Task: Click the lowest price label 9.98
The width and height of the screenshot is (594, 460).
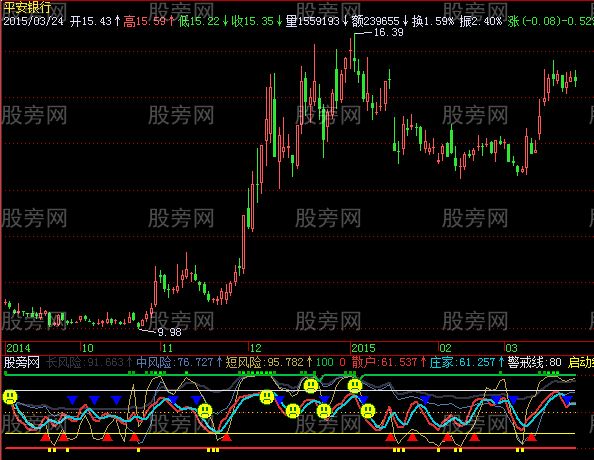Action: click(x=169, y=332)
